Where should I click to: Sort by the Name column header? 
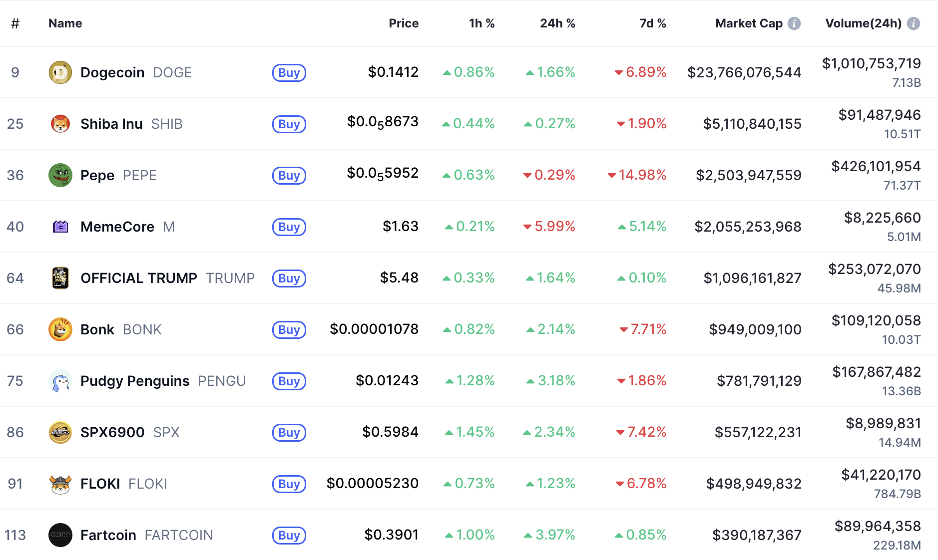[65, 23]
